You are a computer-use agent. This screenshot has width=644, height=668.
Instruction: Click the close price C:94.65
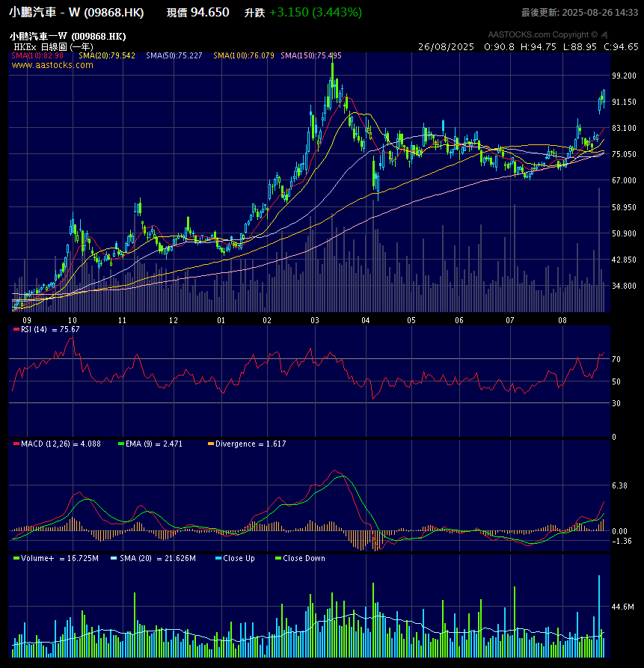tap(621, 47)
